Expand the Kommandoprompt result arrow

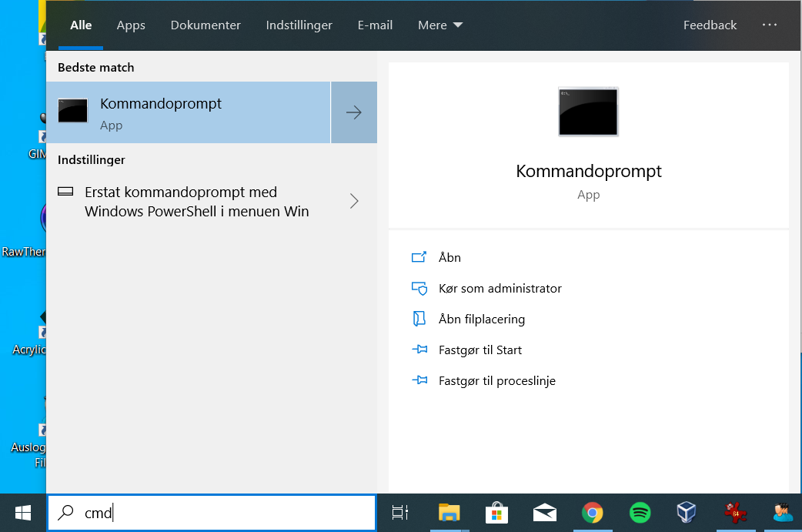point(353,112)
